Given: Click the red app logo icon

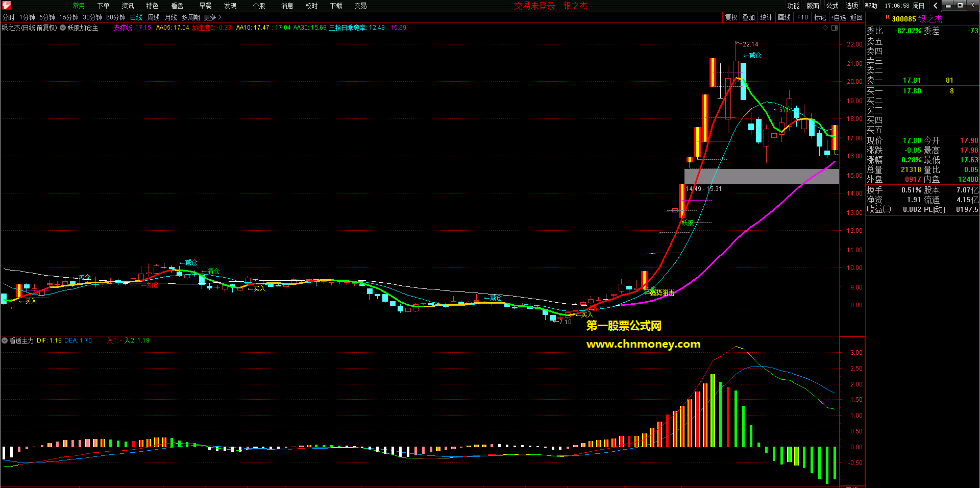Looking at the screenshot, I should click(x=6, y=6).
